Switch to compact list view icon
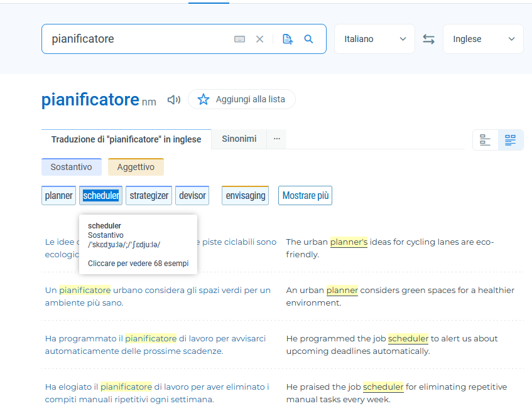Viewport: 532px width, 406px height. pos(485,140)
